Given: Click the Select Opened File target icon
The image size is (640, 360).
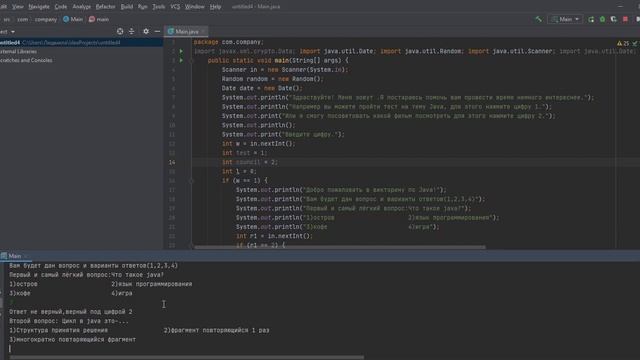Looking at the screenshot, I should (x=120, y=31).
